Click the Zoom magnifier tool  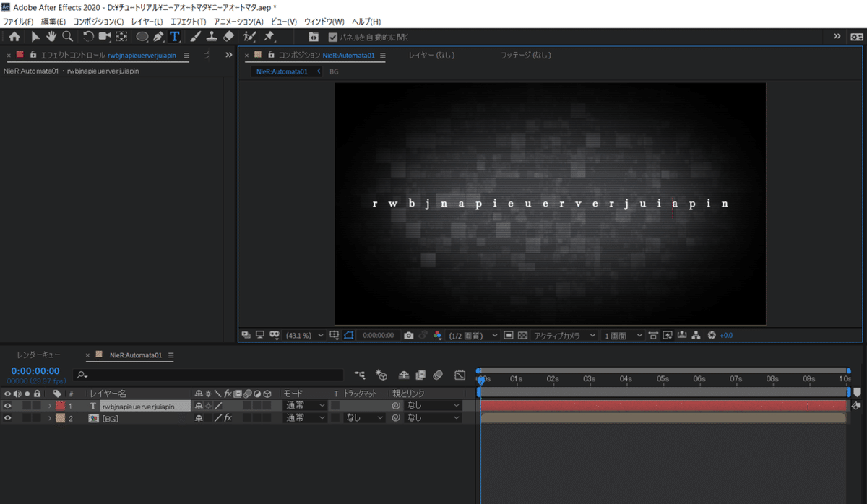[x=67, y=36]
